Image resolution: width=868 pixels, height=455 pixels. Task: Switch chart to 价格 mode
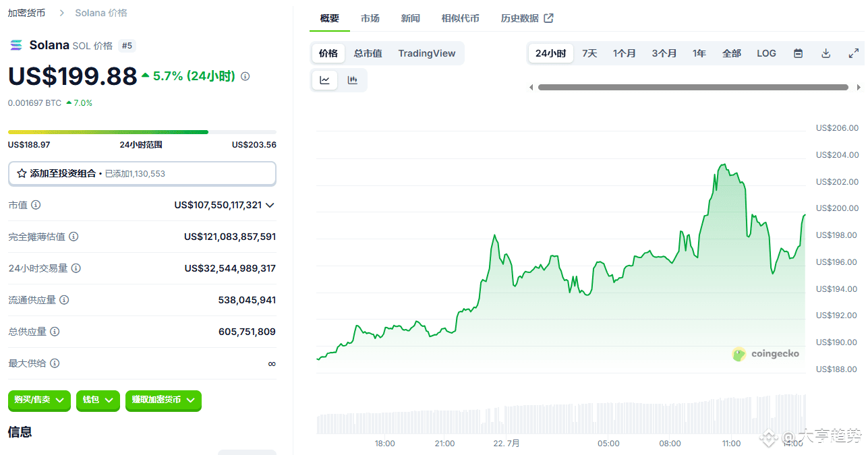point(328,53)
